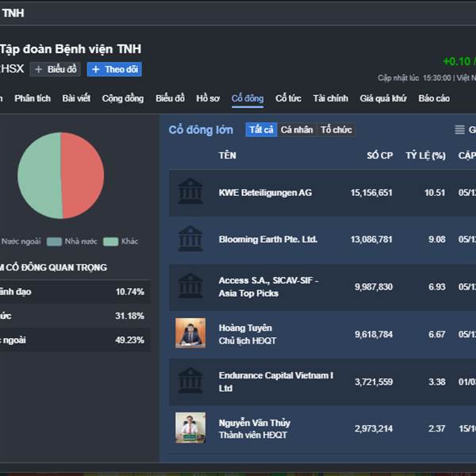The height and width of the screenshot is (476, 476).
Task: Click the Cổ đông lớn heading
Action: 201,130
